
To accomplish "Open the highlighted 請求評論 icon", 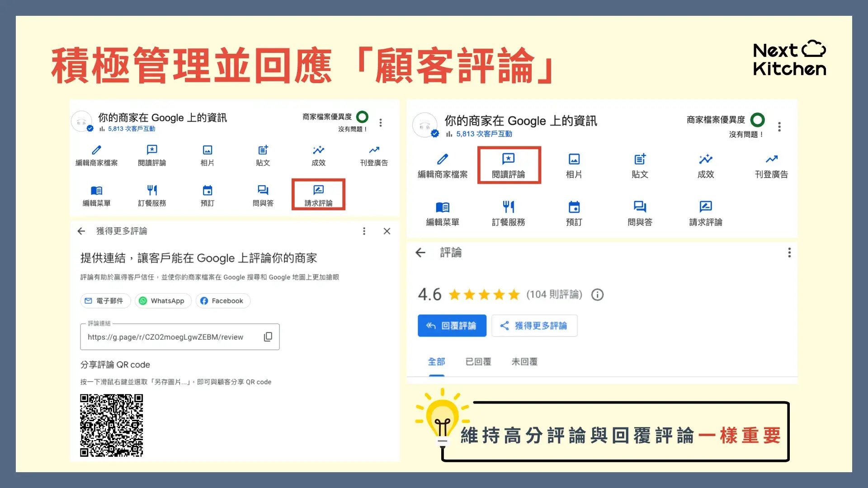I will [318, 194].
